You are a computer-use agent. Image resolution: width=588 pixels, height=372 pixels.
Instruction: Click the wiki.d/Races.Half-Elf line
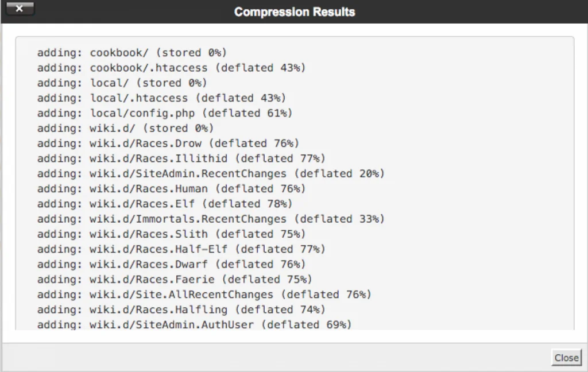coord(181,249)
